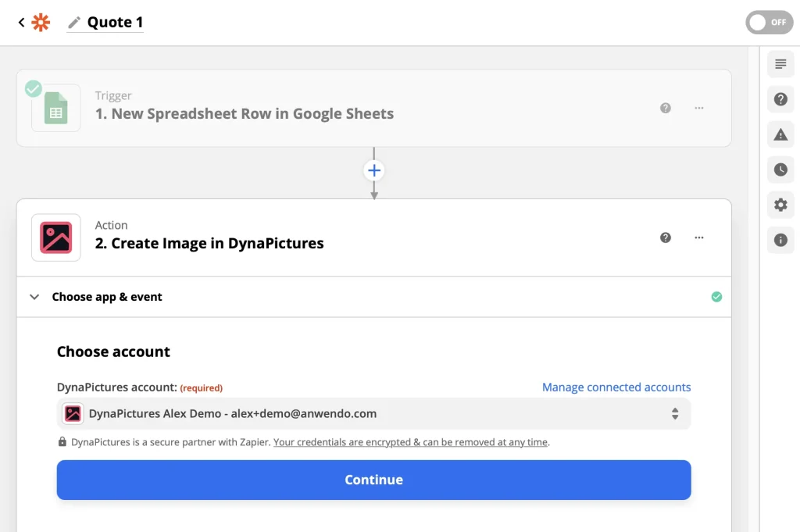The image size is (800, 532).
Task: Click the 'Choose account' heading
Action: click(x=113, y=352)
